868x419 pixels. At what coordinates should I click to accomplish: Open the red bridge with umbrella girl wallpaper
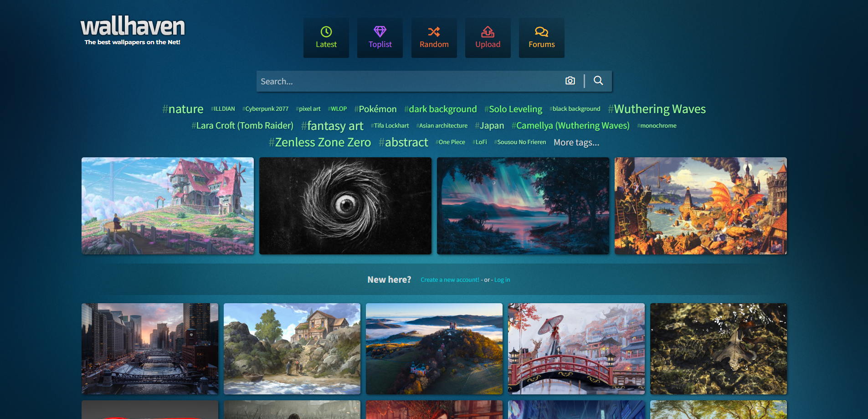(x=576, y=349)
